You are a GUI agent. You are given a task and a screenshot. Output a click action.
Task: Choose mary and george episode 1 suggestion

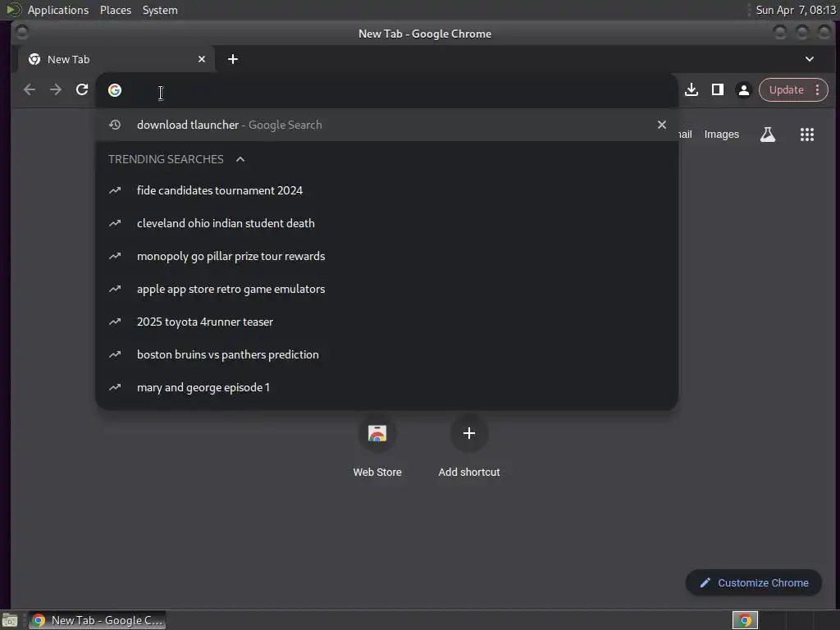(x=387, y=387)
